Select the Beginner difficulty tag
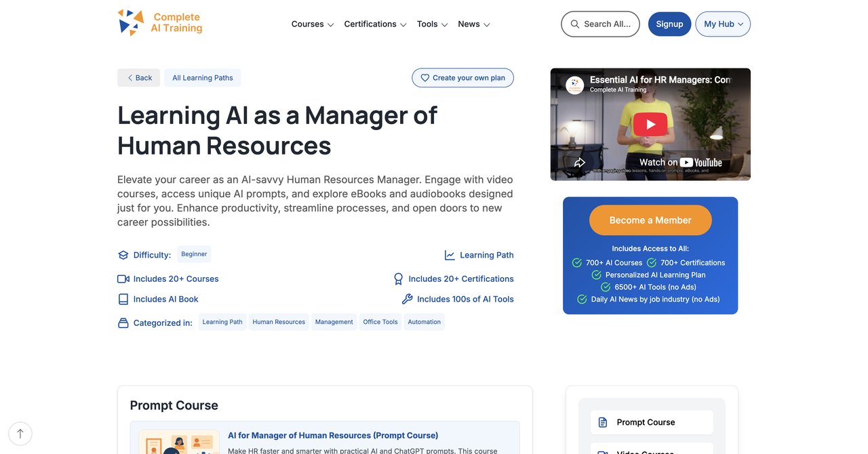 point(194,254)
